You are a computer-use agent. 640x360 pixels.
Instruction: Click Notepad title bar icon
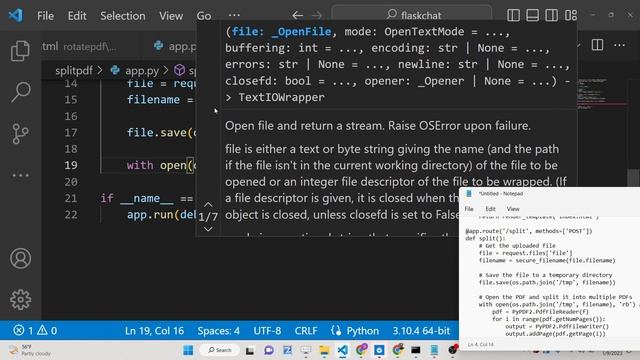(469, 193)
